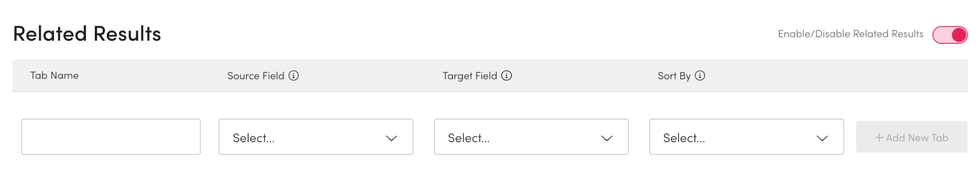980x172 pixels.
Task: Click the Related Results heading
Action: click(87, 34)
